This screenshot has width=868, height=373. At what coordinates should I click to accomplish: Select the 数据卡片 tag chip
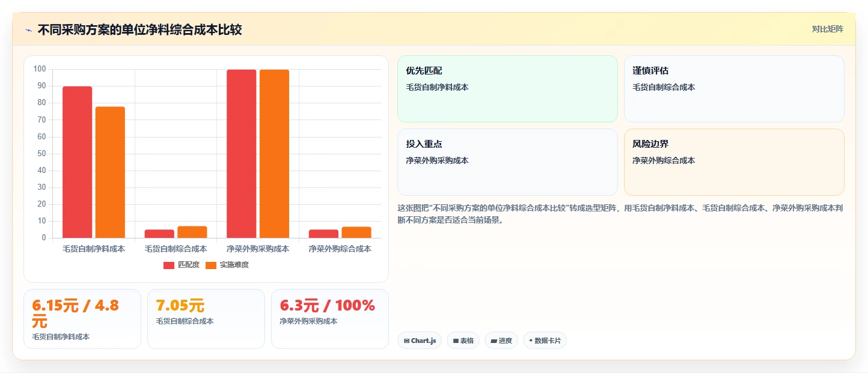point(545,341)
